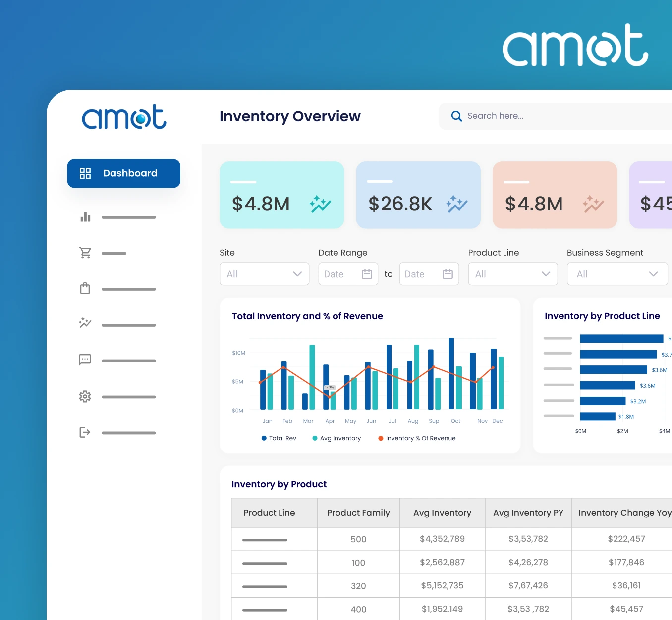Viewport: 672px width, 620px height.
Task: Click the search magnifier icon
Action: coord(456,116)
